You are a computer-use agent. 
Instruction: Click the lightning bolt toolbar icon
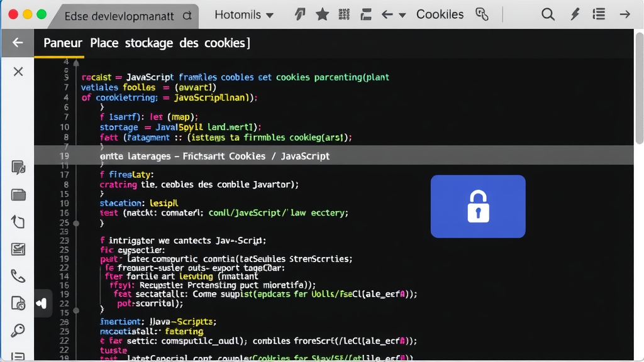pyautogui.click(x=574, y=14)
